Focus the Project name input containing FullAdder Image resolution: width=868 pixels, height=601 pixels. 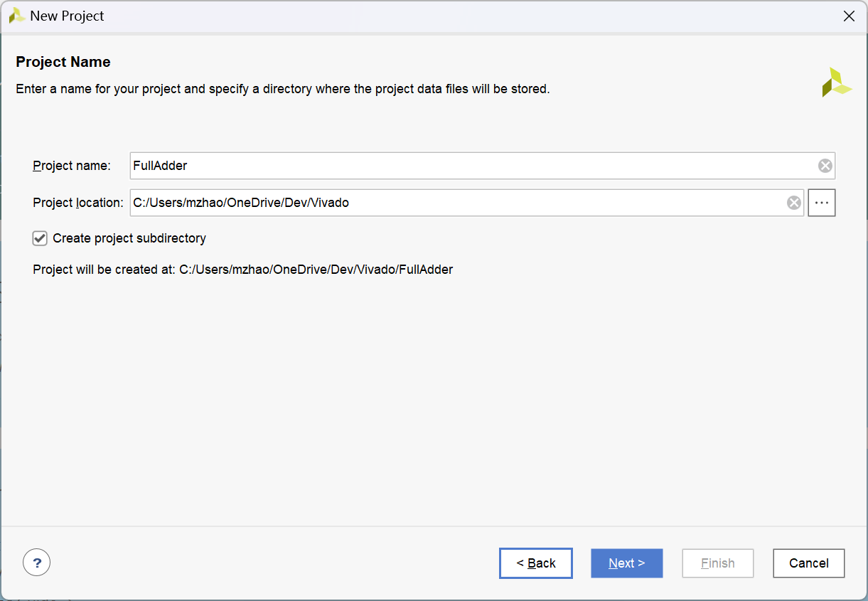tap(469, 166)
